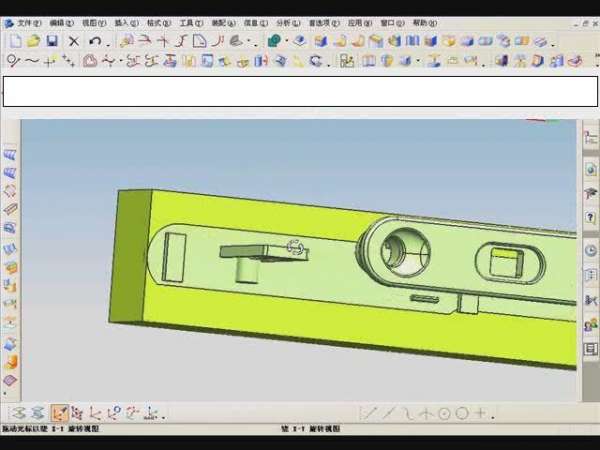Screen dimensions: 600x450
Task: Open a file with the folder icon
Action: [x=32, y=41]
